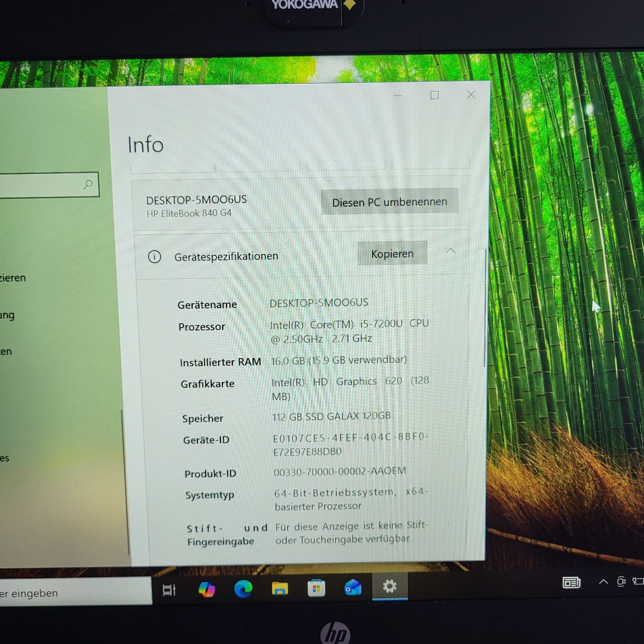Image resolution: width=644 pixels, height=644 pixels.
Task: Click the Meet Now tray icon
Action: tap(621, 581)
